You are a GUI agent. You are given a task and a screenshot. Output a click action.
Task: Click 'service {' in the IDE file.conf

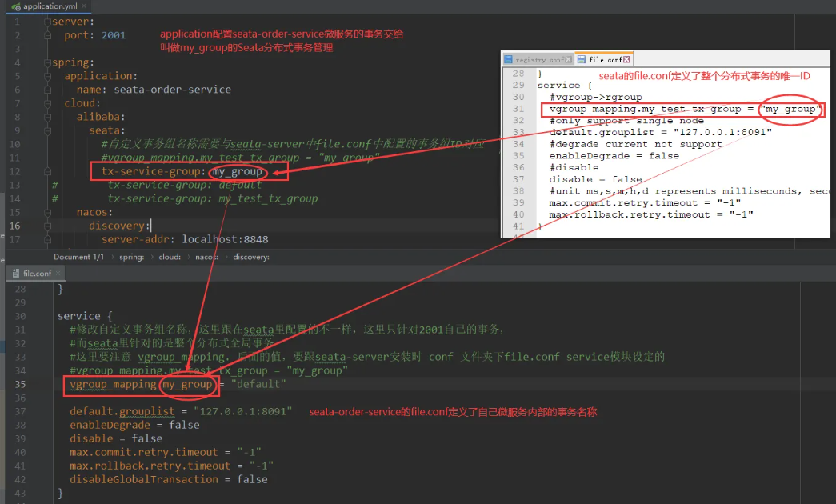85,316
